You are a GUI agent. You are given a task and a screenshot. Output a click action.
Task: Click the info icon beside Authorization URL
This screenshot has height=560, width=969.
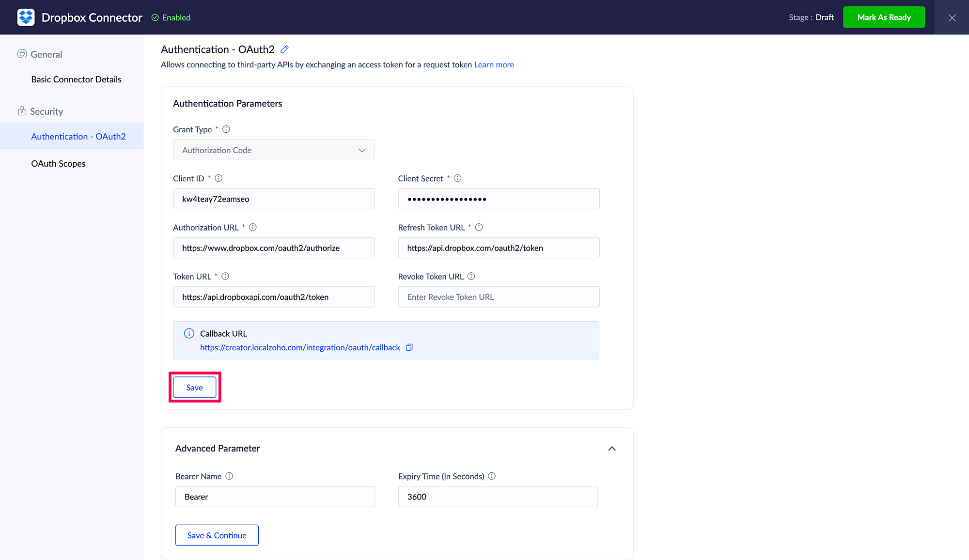pos(253,227)
